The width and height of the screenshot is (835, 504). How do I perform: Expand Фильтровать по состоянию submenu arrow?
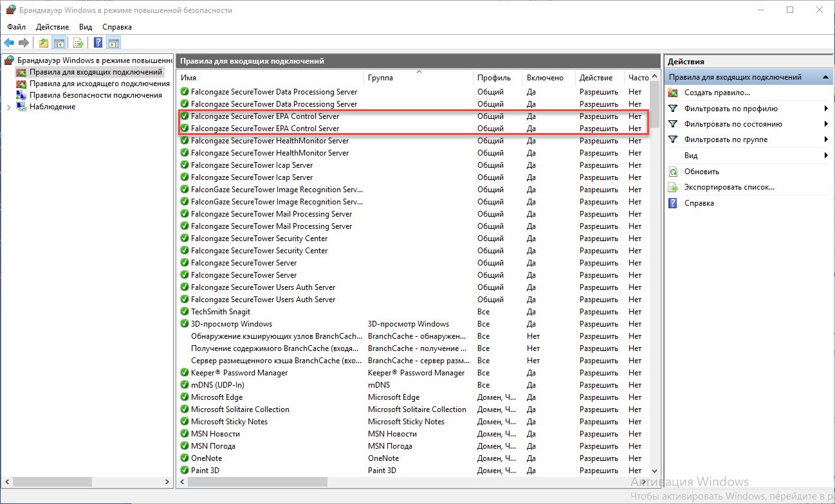tap(825, 124)
